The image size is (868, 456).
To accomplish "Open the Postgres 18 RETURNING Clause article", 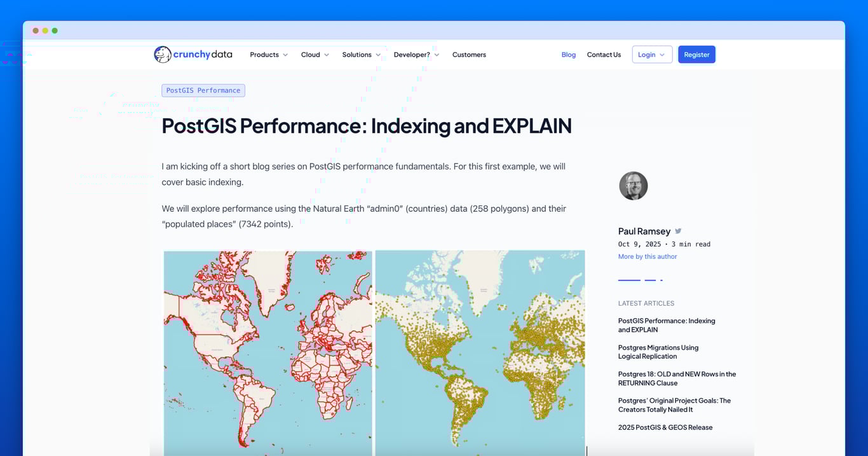I will click(x=677, y=378).
